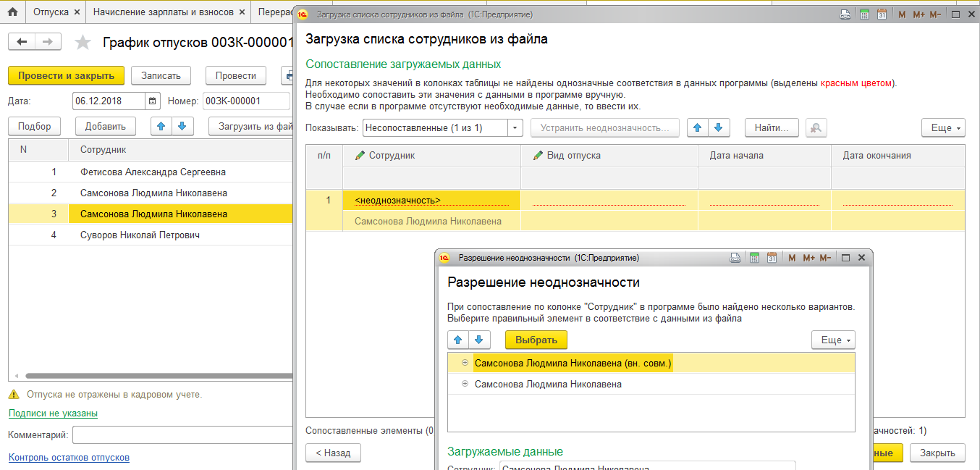Move row down in vacation schedule table
980x470 pixels.
pyautogui.click(x=182, y=126)
